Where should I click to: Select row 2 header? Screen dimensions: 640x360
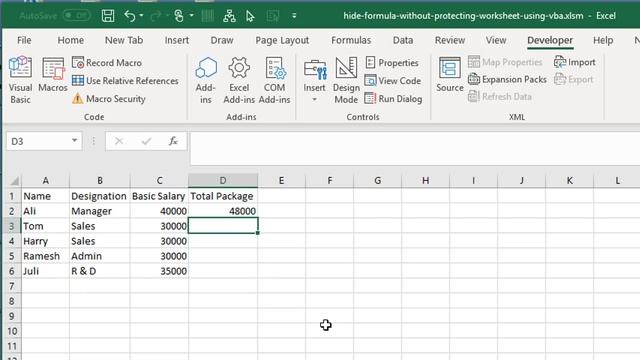11,211
